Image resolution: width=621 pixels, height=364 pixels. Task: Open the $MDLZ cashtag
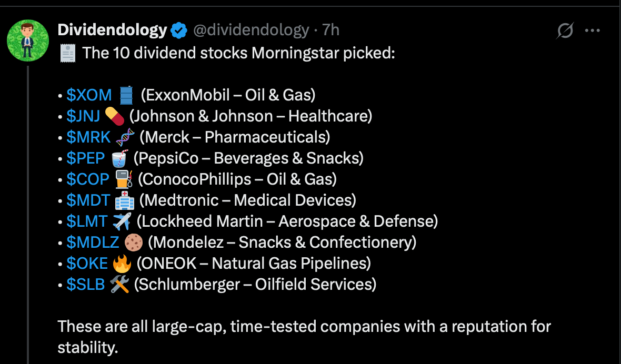(x=93, y=242)
